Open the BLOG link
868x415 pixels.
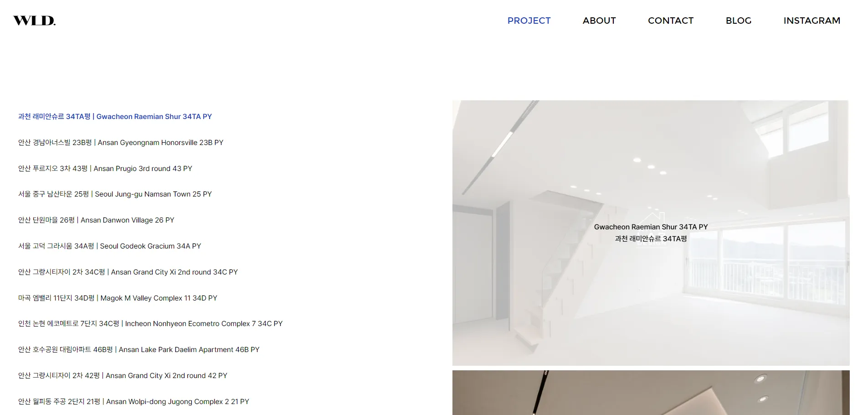[739, 21]
